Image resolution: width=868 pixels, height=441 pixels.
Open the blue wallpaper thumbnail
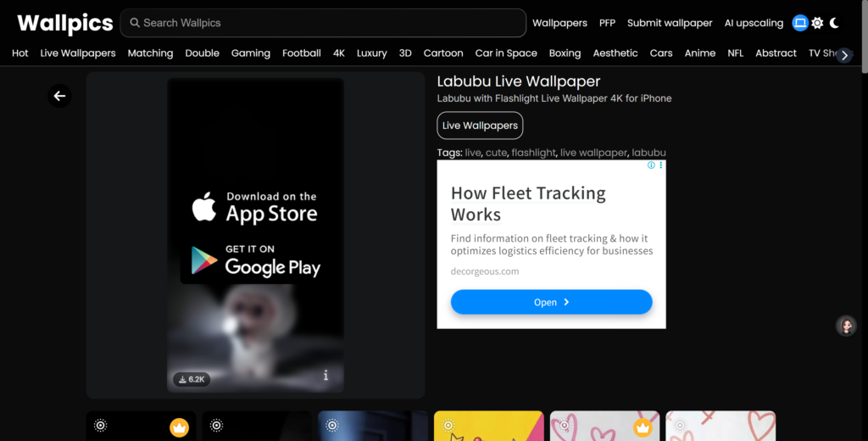pos(373,426)
